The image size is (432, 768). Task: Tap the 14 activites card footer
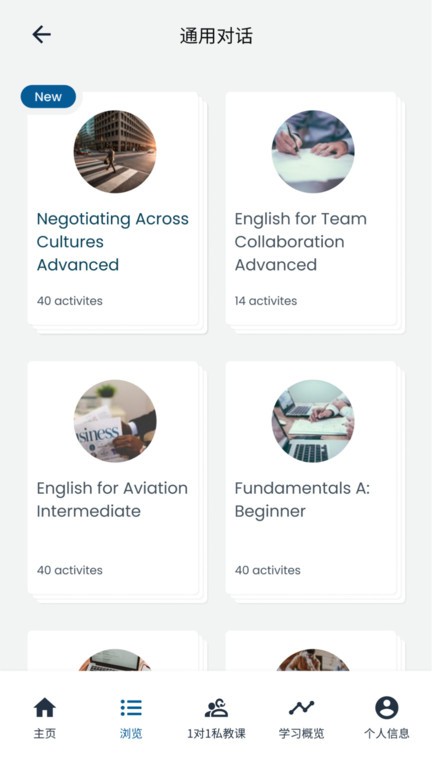click(x=265, y=301)
